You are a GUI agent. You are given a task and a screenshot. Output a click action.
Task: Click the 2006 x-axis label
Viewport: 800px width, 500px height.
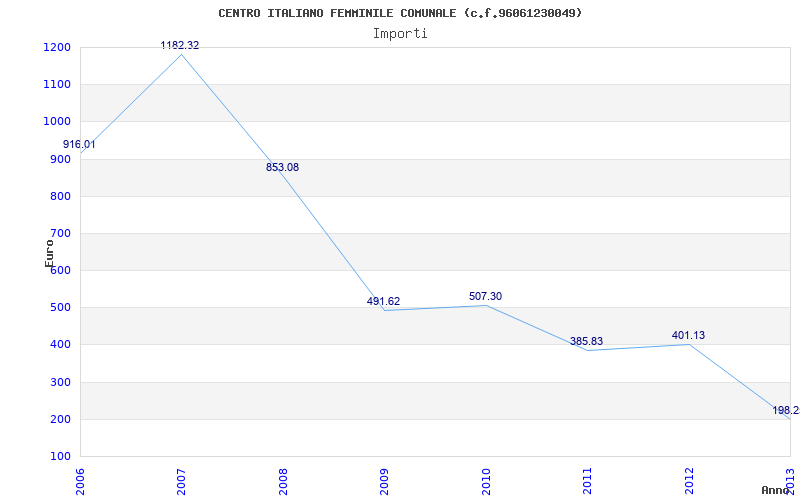(80, 481)
